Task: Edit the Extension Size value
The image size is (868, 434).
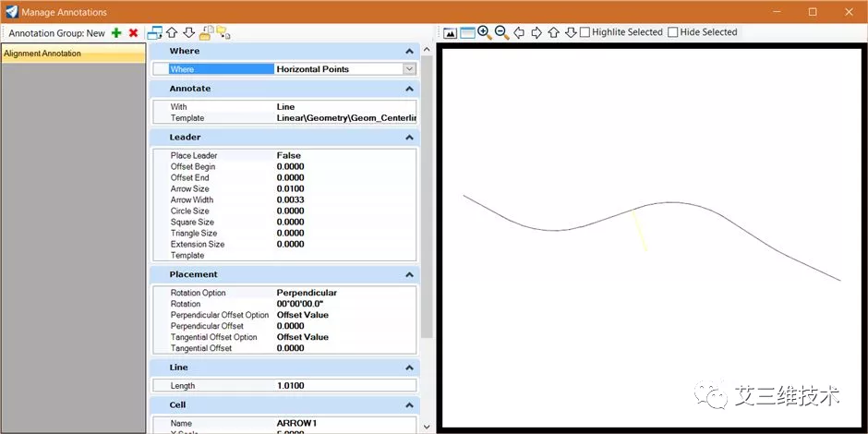Action: [291, 244]
